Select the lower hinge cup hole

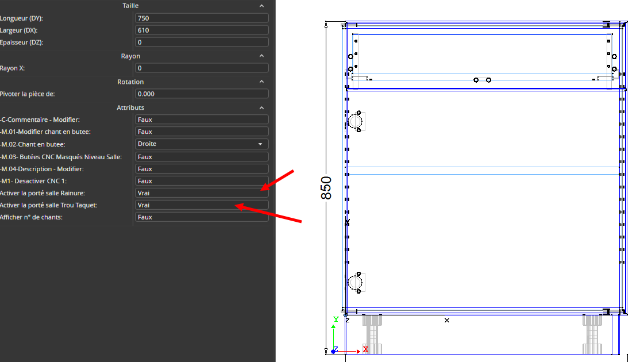click(356, 282)
